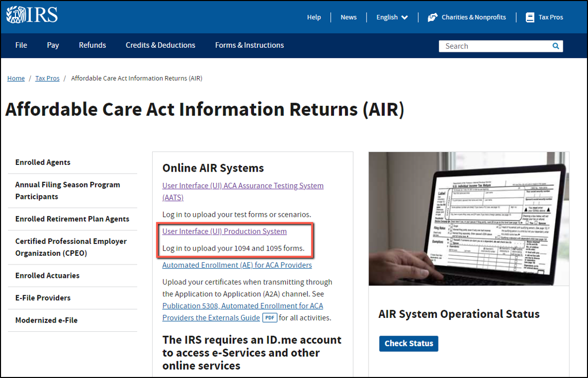Select Annual Filing Season Program Participants
The height and width of the screenshot is (378, 588).
point(67,191)
